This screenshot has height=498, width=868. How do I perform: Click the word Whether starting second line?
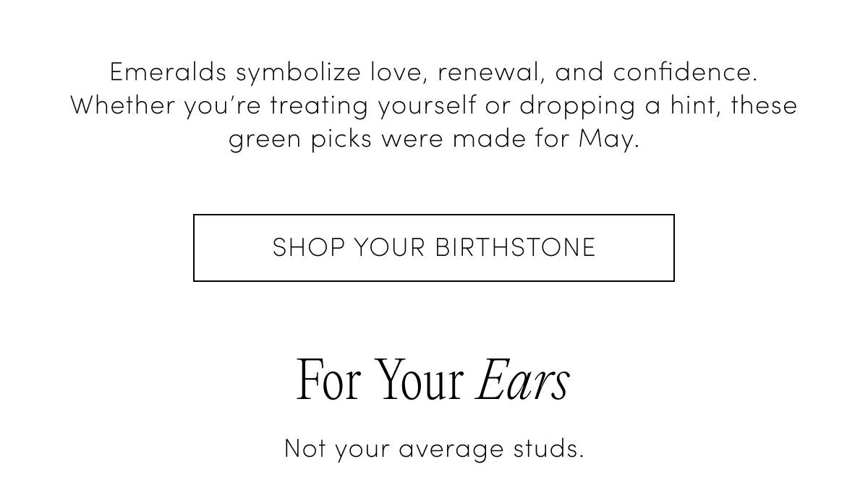click(123, 106)
